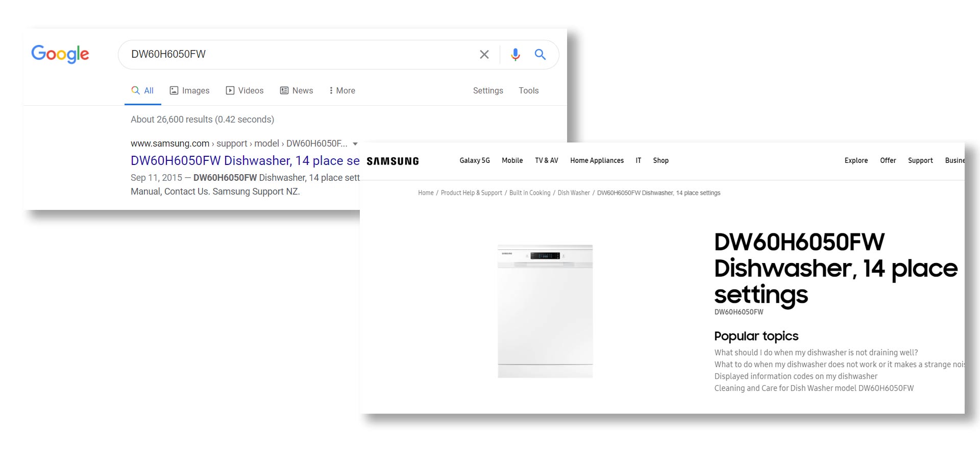Open the search Tools menu

tap(528, 90)
